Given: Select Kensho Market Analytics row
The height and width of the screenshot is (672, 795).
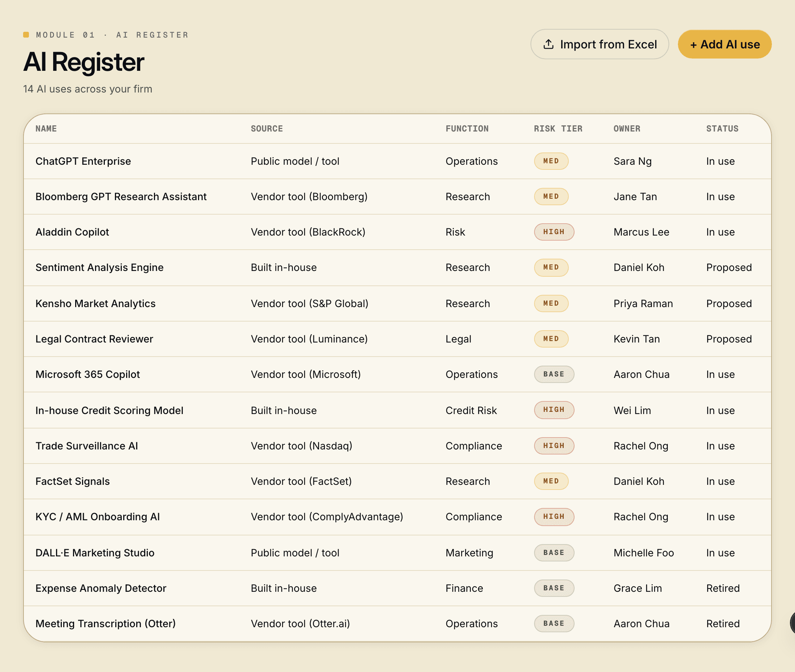Looking at the screenshot, I should click(x=397, y=303).
